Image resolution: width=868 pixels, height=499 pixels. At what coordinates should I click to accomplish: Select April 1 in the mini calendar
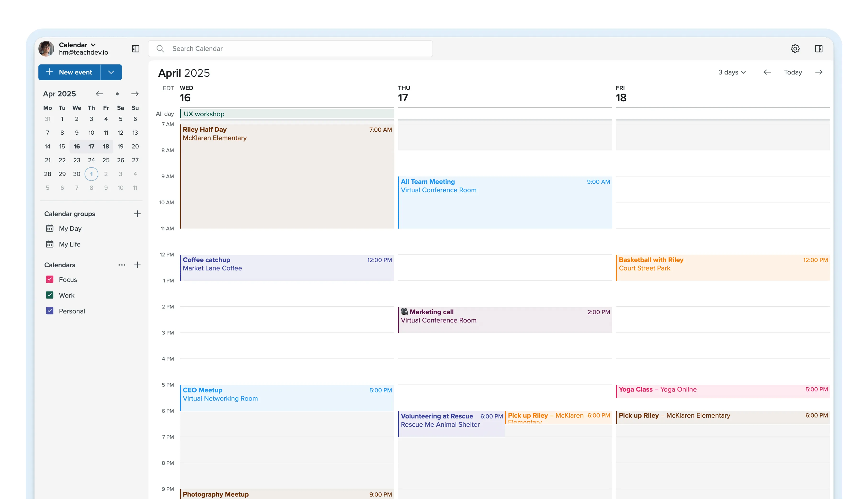point(91,174)
